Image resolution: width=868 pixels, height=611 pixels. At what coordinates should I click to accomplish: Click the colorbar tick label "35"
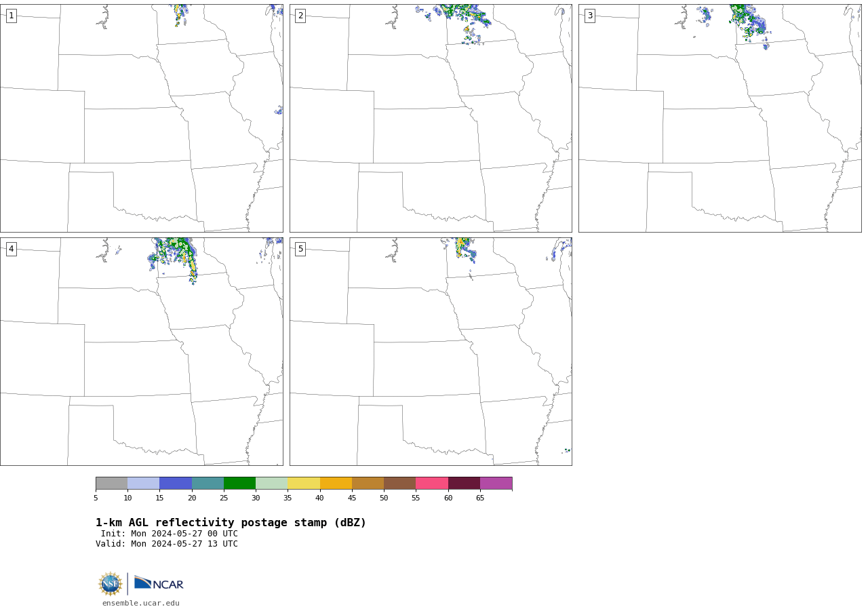pos(288,498)
